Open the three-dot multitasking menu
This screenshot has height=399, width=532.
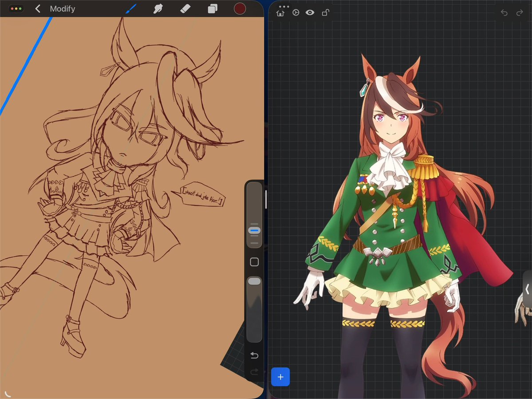284,7
